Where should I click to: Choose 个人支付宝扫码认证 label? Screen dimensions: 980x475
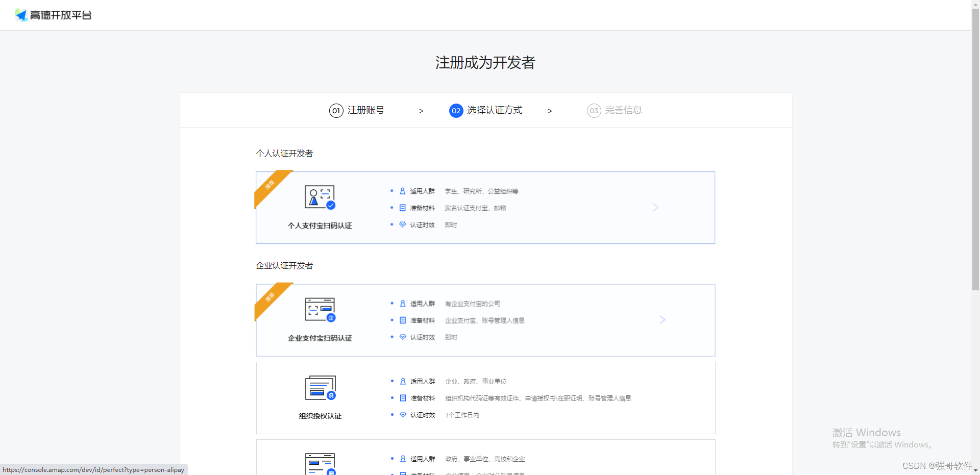tap(320, 226)
